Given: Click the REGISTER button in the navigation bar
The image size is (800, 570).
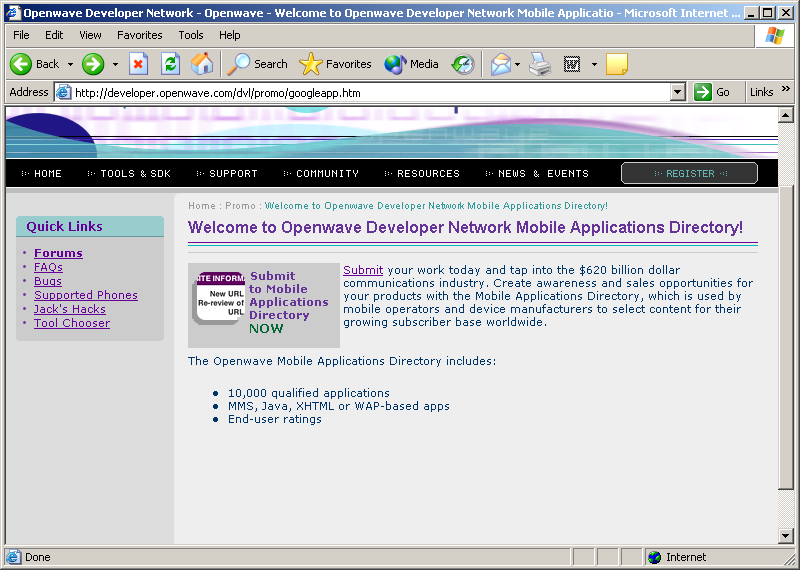Looking at the screenshot, I should [x=689, y=174].
